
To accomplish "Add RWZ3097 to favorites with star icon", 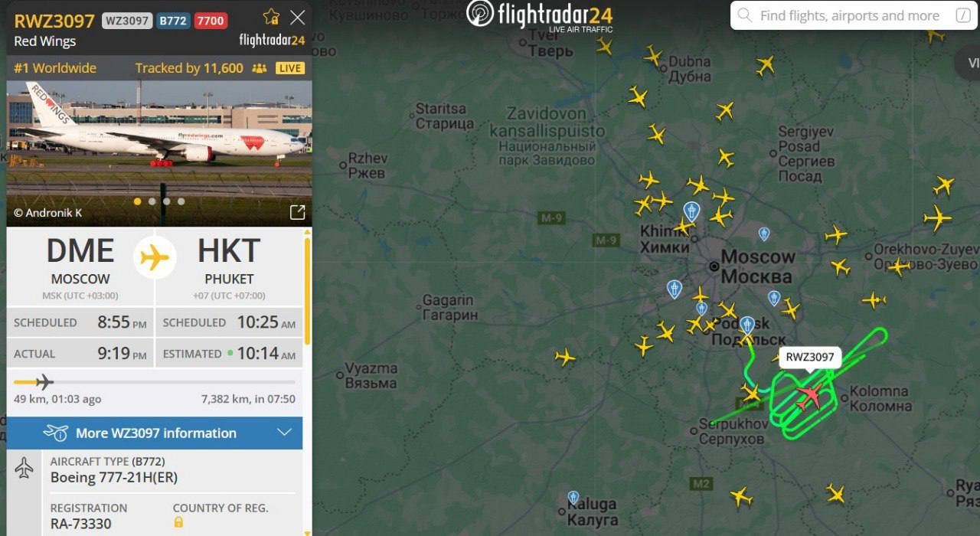I will coord(271,17).
